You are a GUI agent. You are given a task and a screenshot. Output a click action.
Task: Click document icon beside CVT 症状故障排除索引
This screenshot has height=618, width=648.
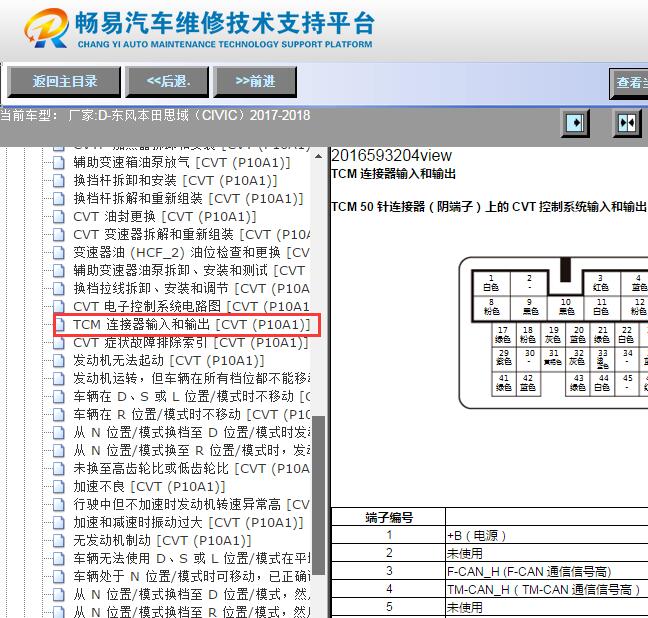coord(59,343)
